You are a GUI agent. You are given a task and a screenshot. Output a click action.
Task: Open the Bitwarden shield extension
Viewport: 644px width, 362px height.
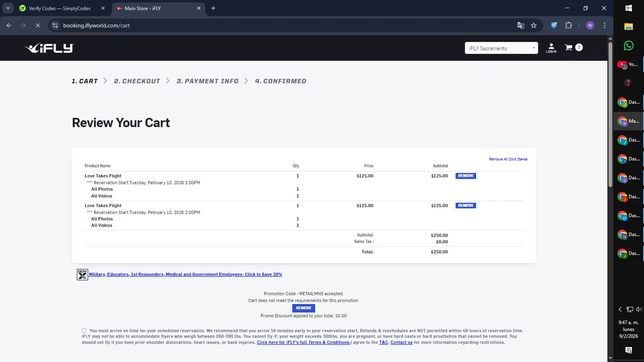554,25
